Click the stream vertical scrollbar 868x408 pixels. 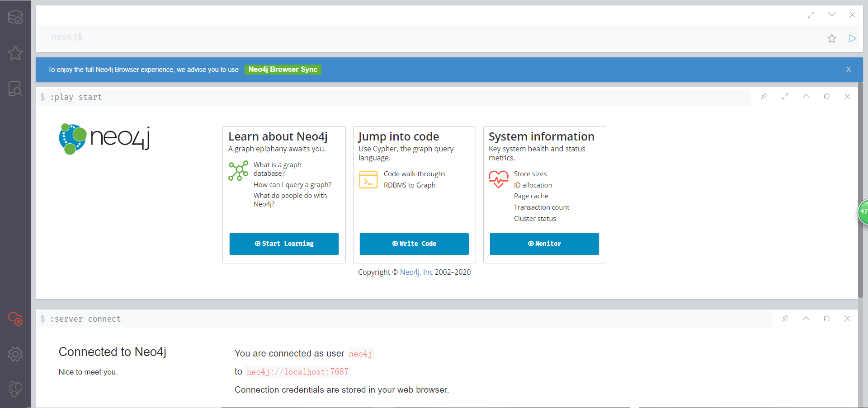861,190
